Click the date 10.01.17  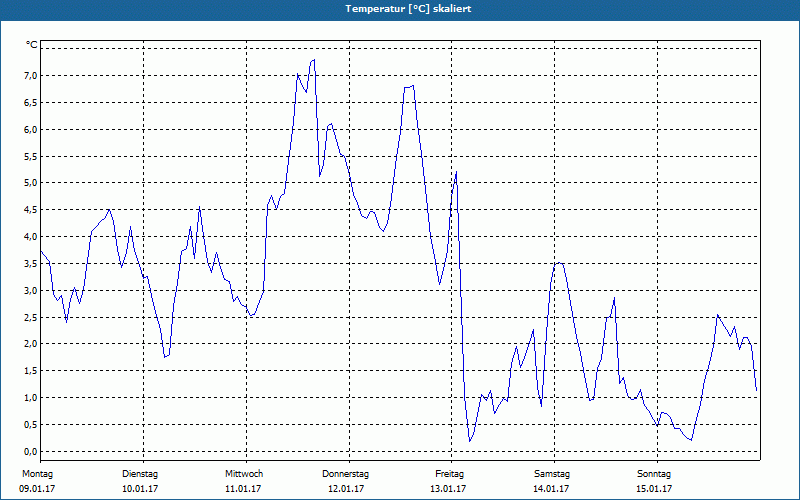[x=140, y=489]
